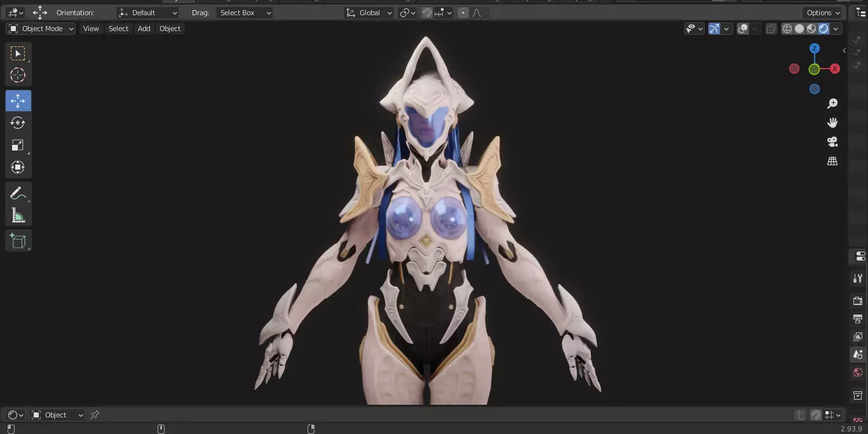Toggle Show Overlays button
Screen dimensions: 868x434
point(743,29)
